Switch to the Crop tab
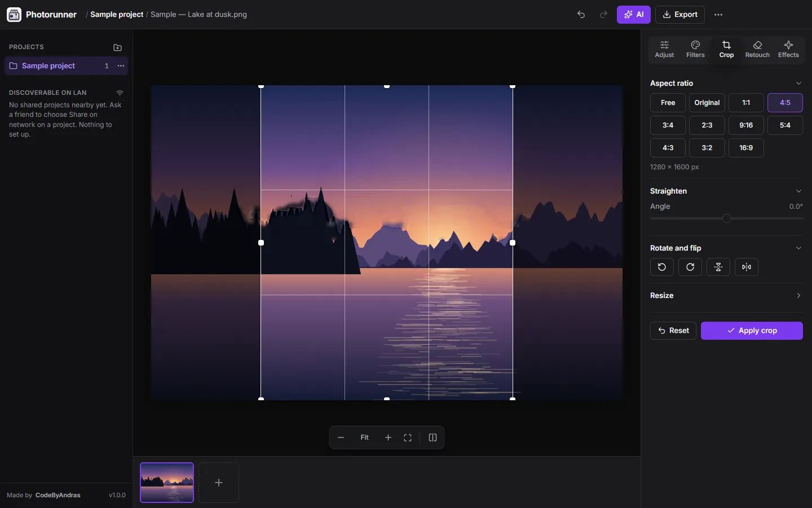 726,49
